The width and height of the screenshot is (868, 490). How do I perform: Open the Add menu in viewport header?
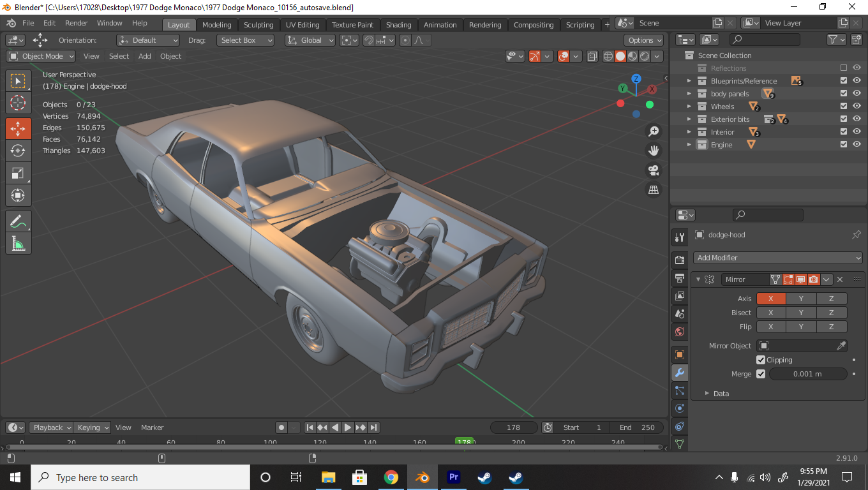click(x=145, y=56)
